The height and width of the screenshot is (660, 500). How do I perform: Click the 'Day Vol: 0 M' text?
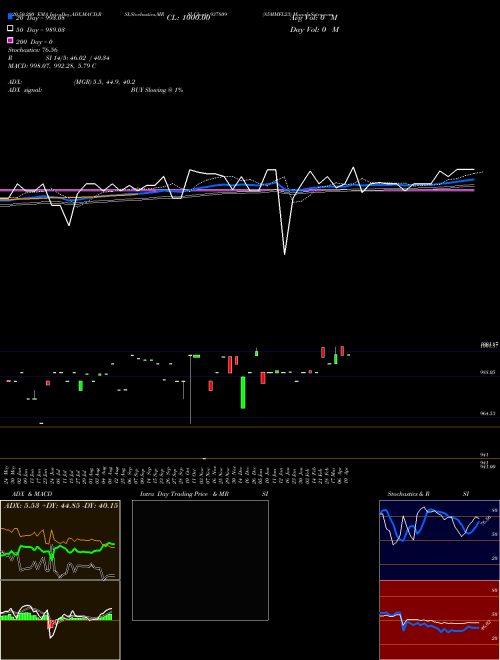314,30
